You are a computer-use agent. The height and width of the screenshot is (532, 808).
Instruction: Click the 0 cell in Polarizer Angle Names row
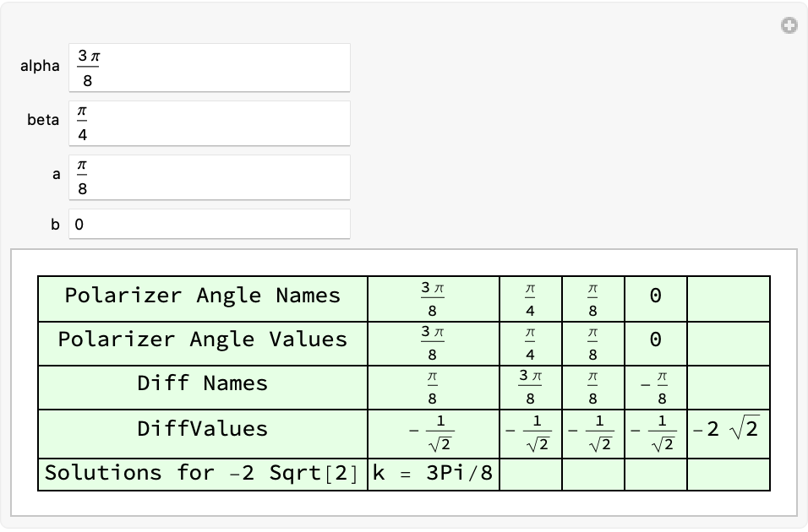[x=656, y=299]
